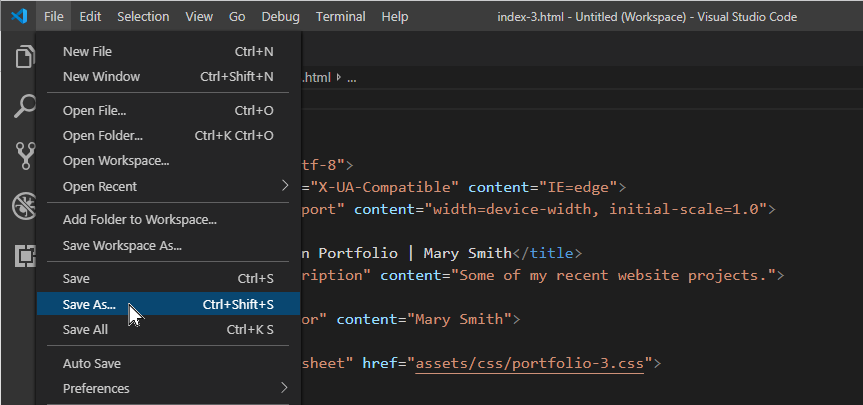Open the Selection menu
The image size is (863, 405).
tap(143, 17)
